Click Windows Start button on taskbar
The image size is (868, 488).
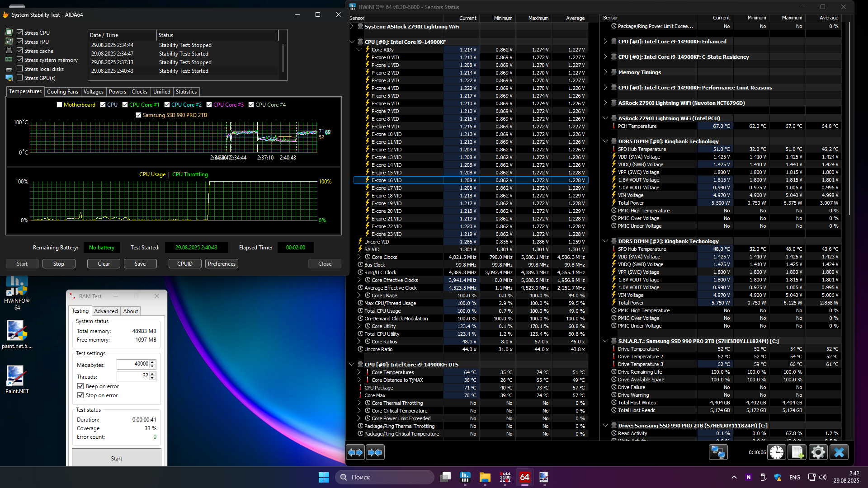click(324, 477)
